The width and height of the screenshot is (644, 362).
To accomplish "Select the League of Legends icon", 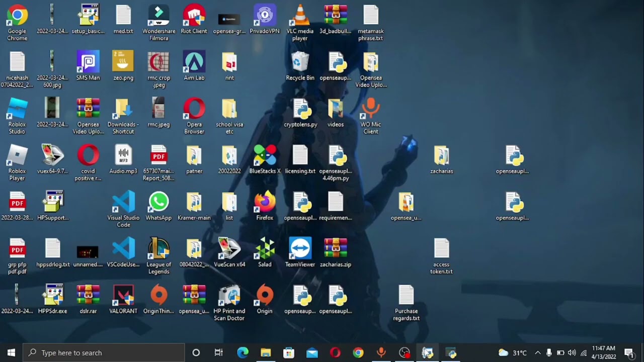I will 159,256.
